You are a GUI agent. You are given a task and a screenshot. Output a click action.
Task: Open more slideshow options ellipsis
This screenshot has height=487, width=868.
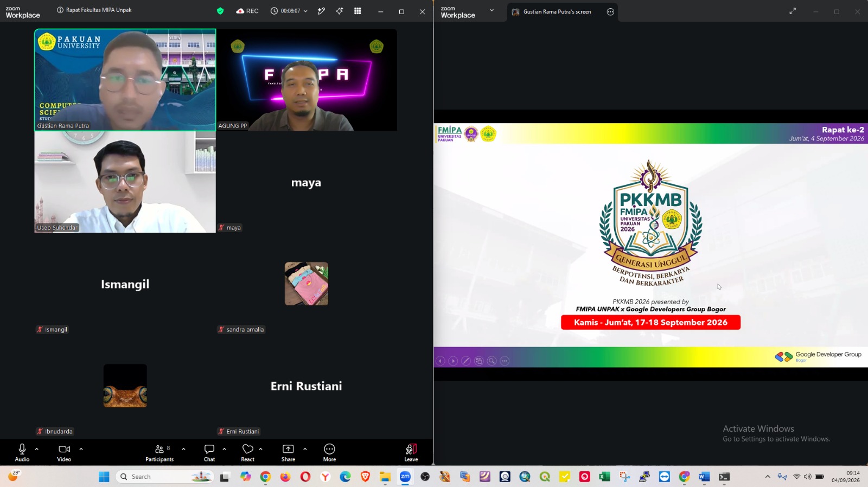(x=505, y=361)
